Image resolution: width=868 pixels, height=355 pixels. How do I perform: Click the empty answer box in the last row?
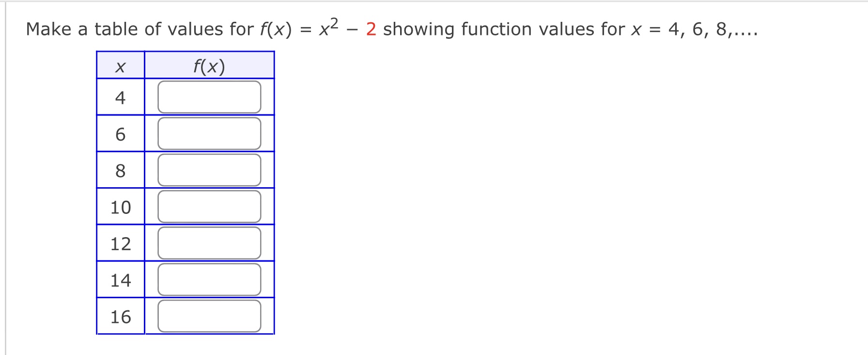tap(209, 316)
